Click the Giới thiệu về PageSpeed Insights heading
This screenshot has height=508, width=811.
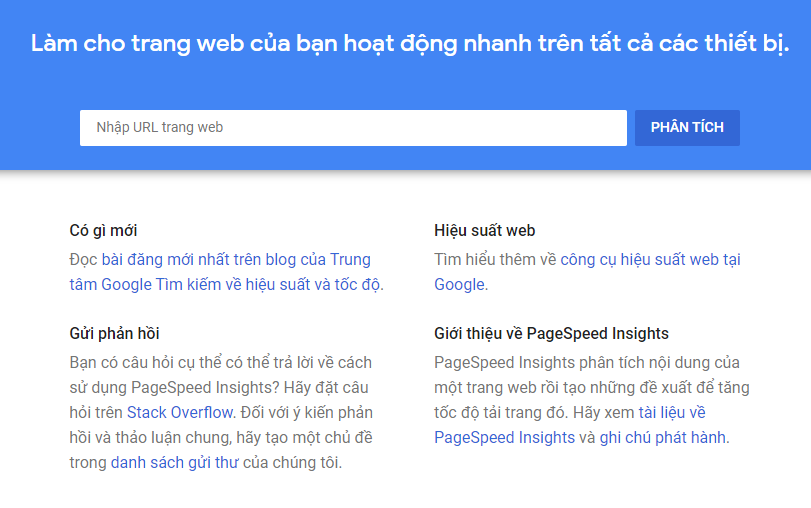point(551,333)
